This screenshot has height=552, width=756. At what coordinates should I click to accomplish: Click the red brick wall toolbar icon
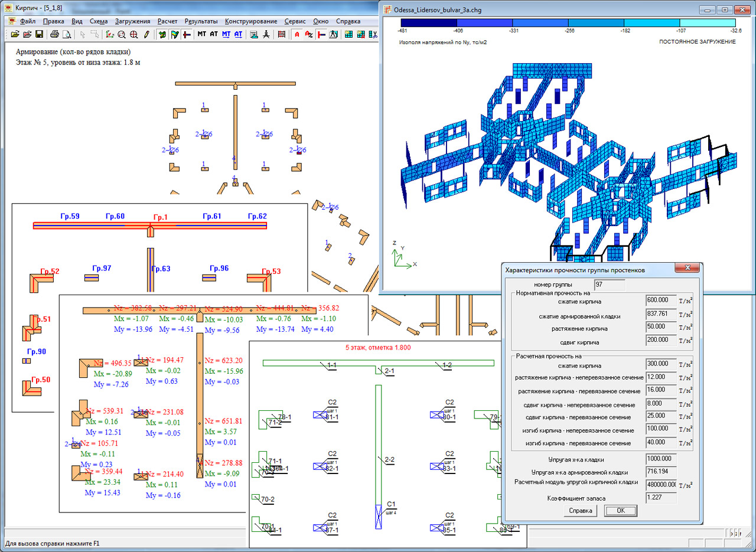click(x=282, y=34)
